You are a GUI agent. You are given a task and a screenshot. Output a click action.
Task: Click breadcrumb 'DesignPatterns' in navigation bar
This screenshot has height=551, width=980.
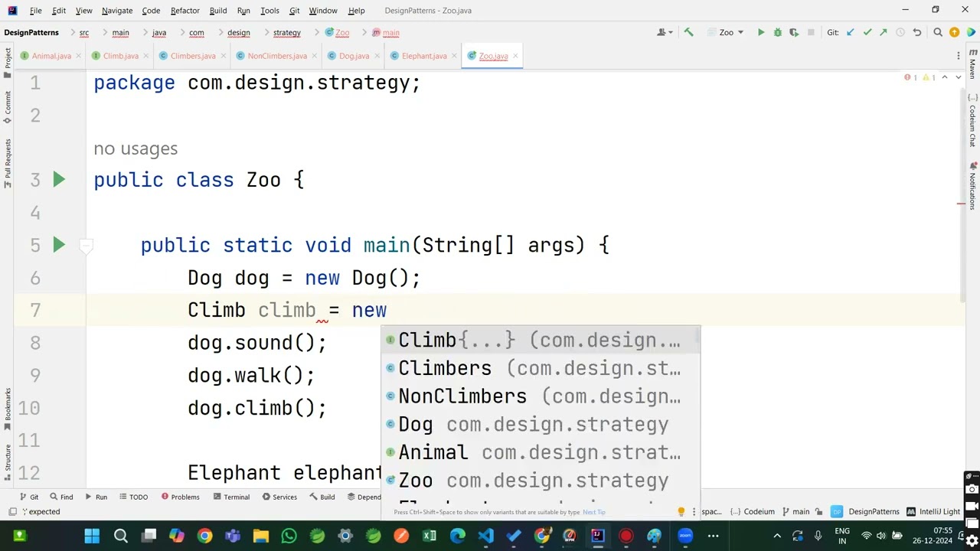pos(31,32)
